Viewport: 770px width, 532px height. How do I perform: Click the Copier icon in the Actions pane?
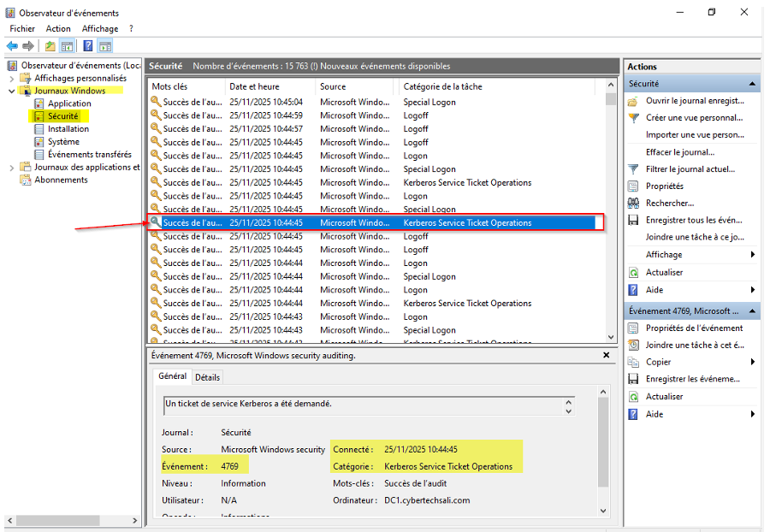633,362
